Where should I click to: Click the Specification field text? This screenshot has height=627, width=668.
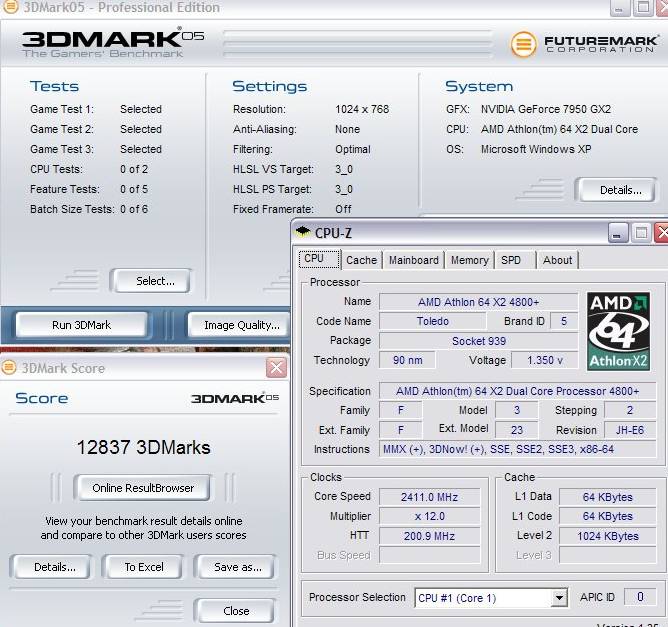(x=517, y=391)
